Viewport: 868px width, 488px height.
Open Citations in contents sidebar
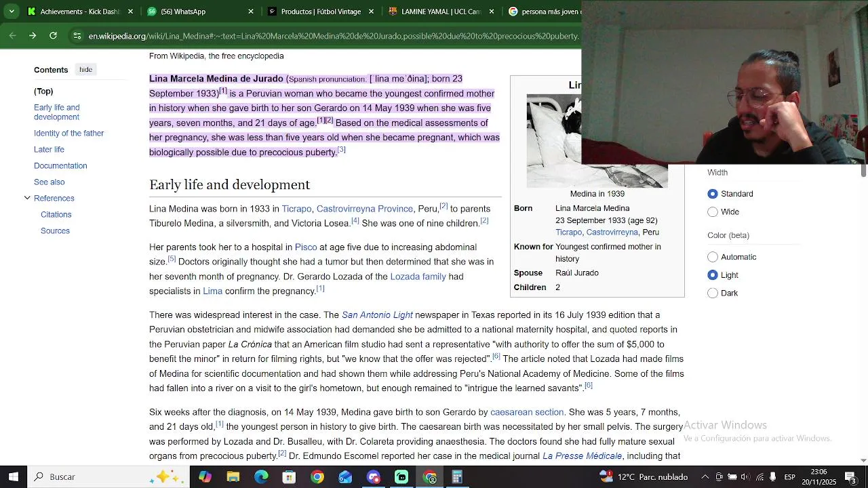(56, 214)
